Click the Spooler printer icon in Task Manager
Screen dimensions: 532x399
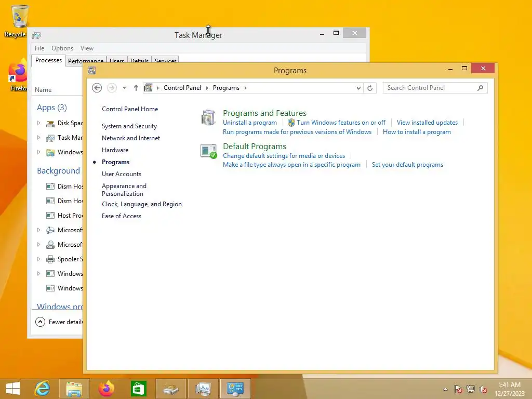point(50,259)
